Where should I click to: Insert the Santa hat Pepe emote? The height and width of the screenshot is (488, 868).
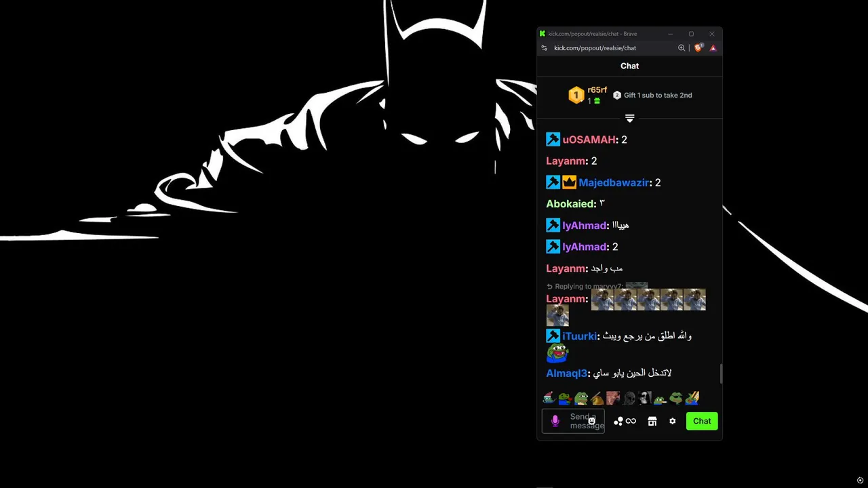(549, 398)
